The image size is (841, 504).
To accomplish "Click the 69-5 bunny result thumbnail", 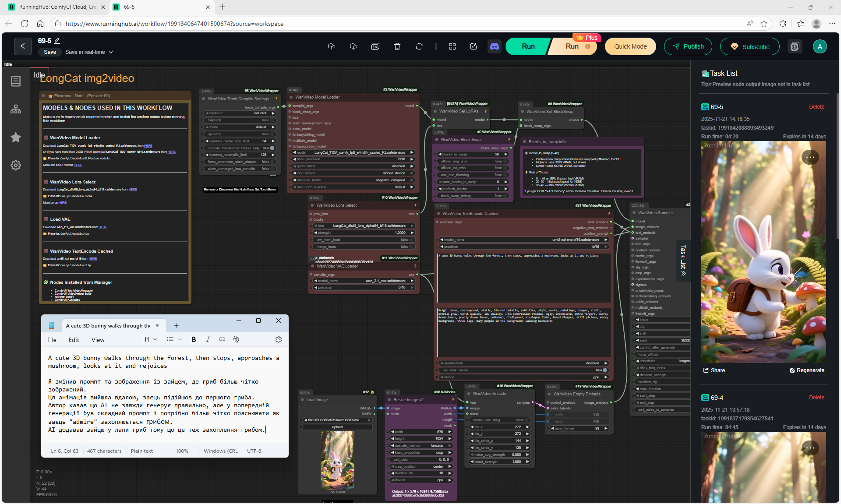I will pyautogui.click(x=763, y=252).
